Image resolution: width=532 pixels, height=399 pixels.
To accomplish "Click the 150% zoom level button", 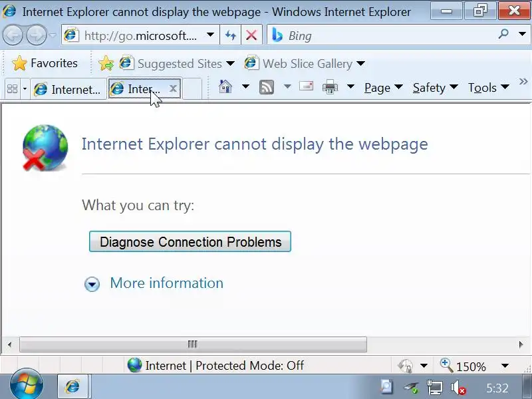I will click(463, 366).
